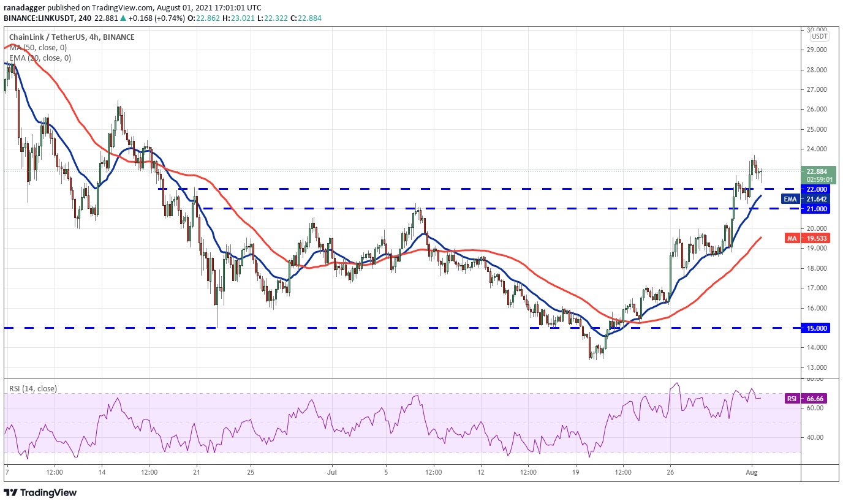Click the MA (50, close, 0) legend
Image resolution: width=843 pixels, height=504 pixels.
coord(37,48)
